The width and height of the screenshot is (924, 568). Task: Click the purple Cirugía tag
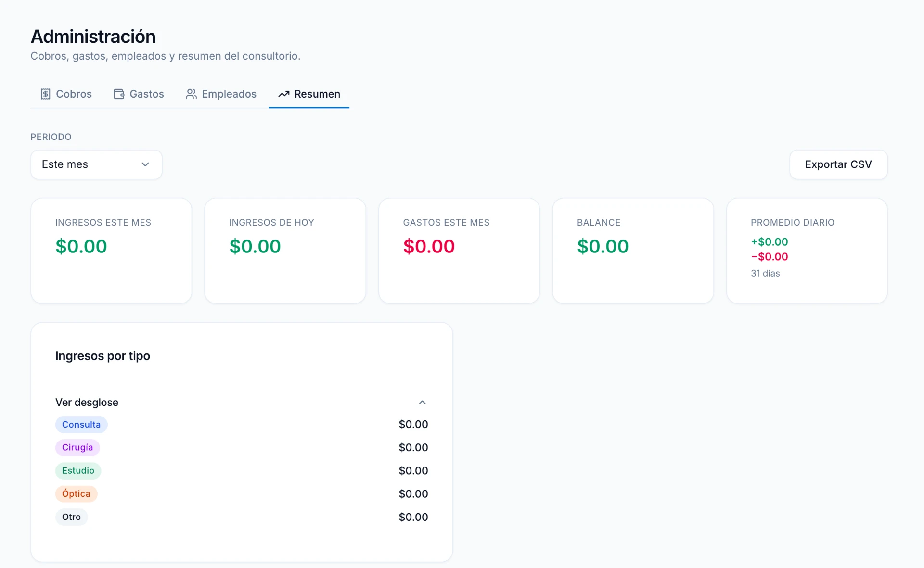[77, 447]
